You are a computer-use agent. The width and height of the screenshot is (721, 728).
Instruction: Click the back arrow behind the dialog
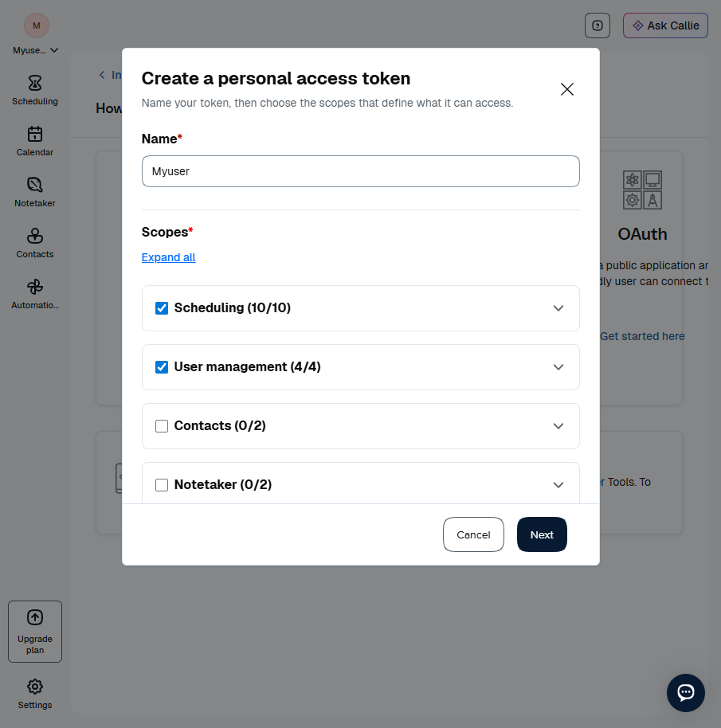pyautogui.click(x=102, y=75)
